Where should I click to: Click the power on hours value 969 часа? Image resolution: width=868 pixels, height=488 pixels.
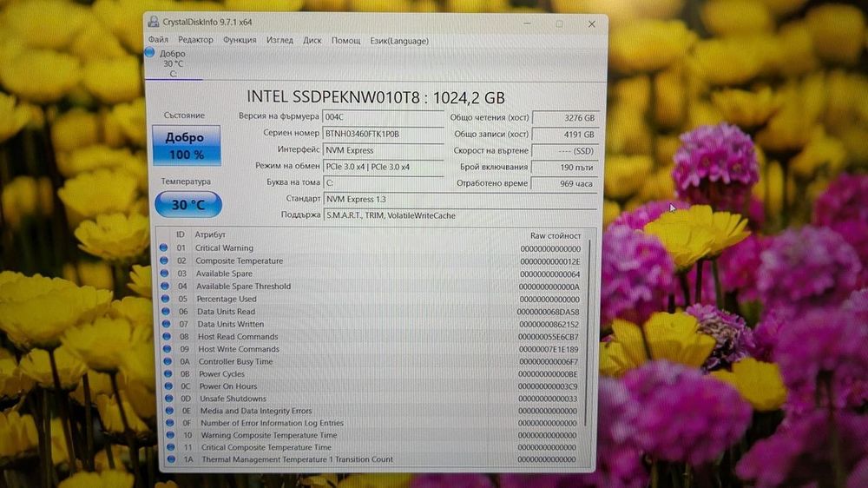565,183
